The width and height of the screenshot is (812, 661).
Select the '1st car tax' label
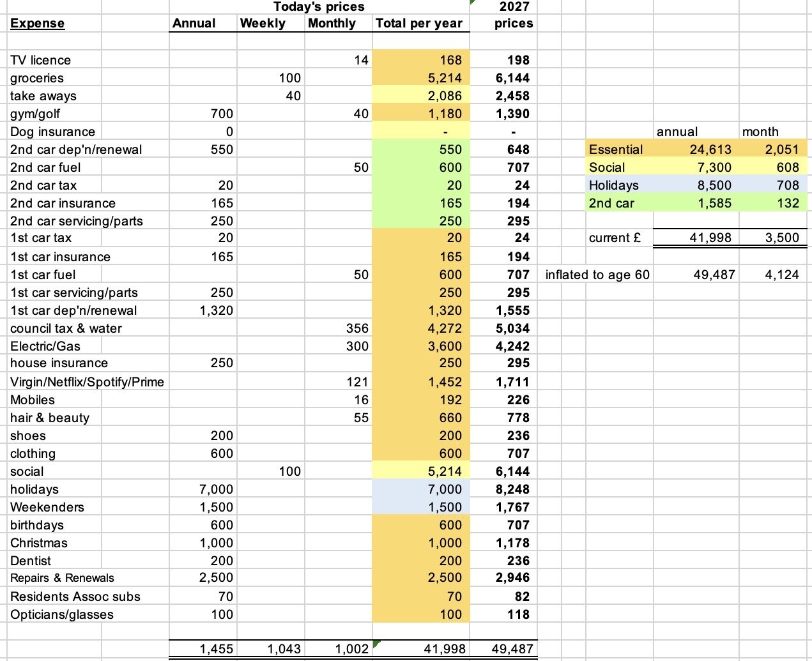tap(41, 238)
